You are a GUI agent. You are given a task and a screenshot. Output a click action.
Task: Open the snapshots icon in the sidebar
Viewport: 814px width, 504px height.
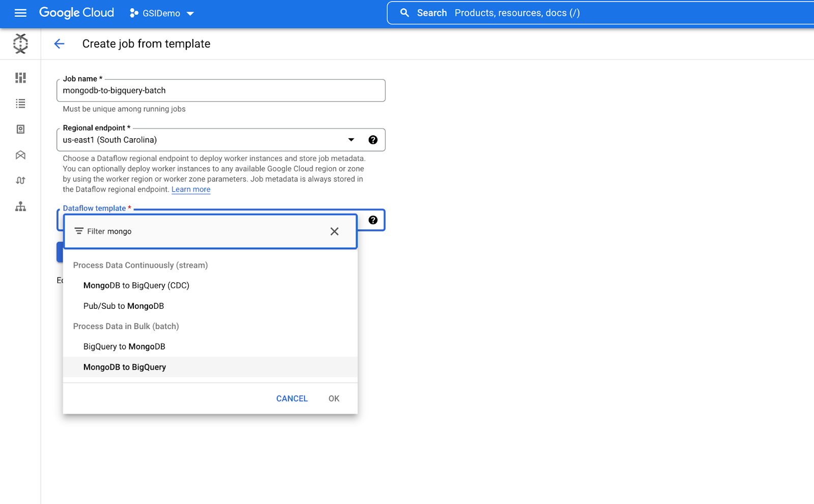click(x=20, y=129)
